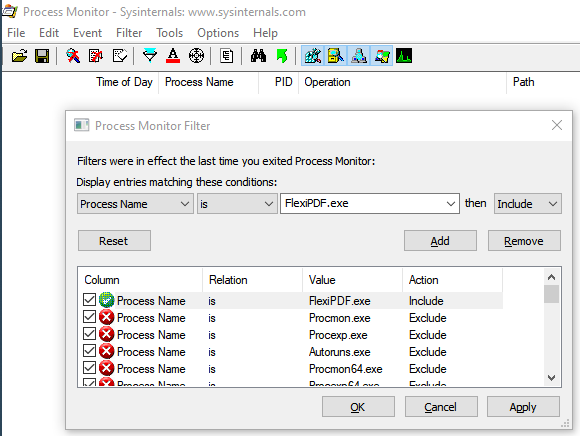
Task: Show the process tree via the document icon
Action: coord(226,56)
